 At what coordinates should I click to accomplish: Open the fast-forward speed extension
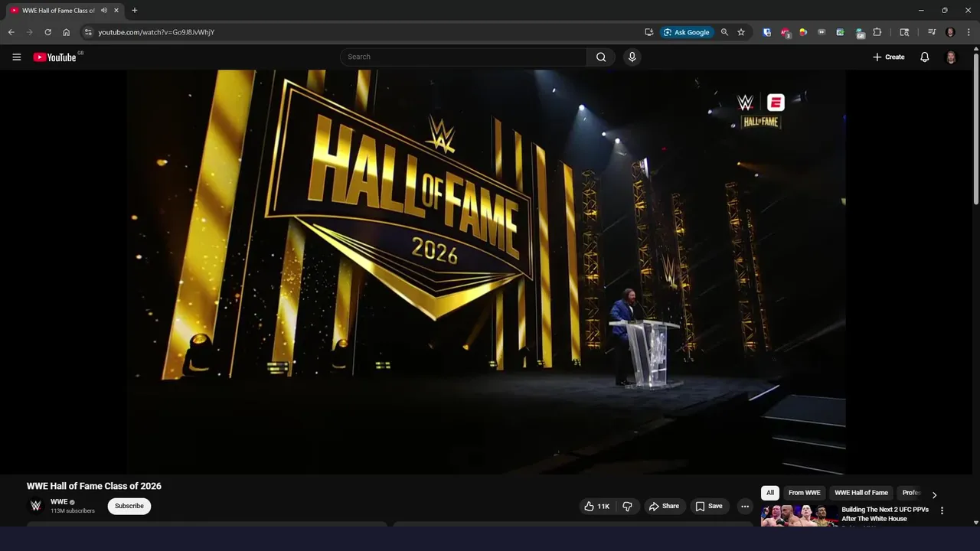pos(822,32)
